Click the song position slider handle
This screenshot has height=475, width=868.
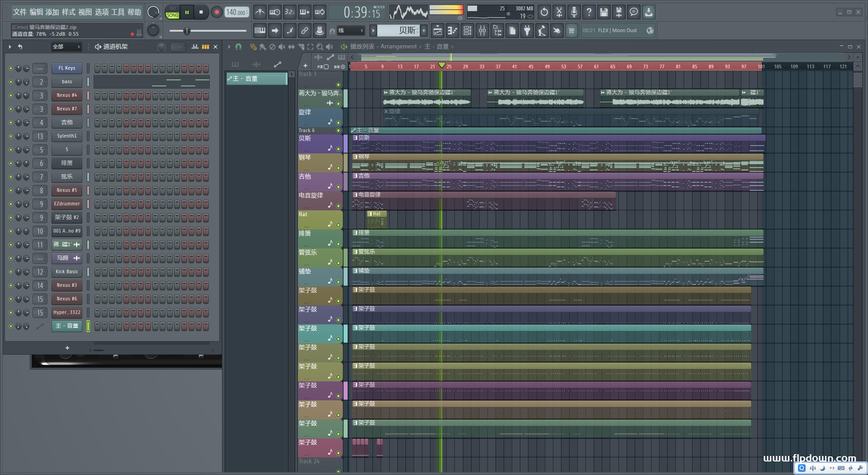point(187,31)
